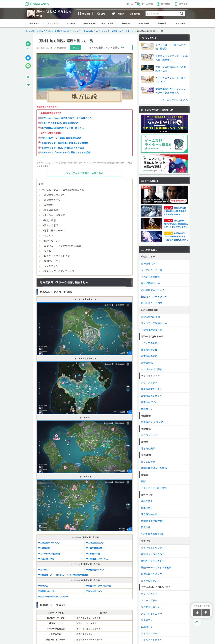Jump to ▼②湖辺のニニアン details
Viewport: 215px width, 644px height.
(95, 543)
